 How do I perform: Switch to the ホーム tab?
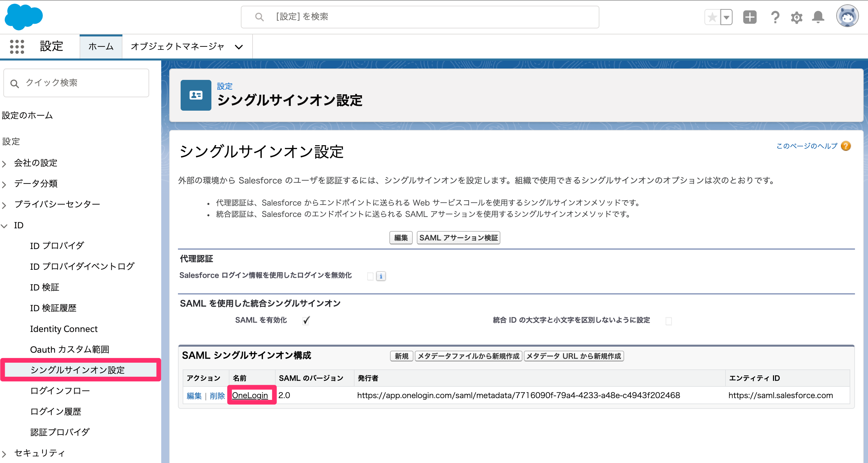pyautogui.click(x=101, y=46)
